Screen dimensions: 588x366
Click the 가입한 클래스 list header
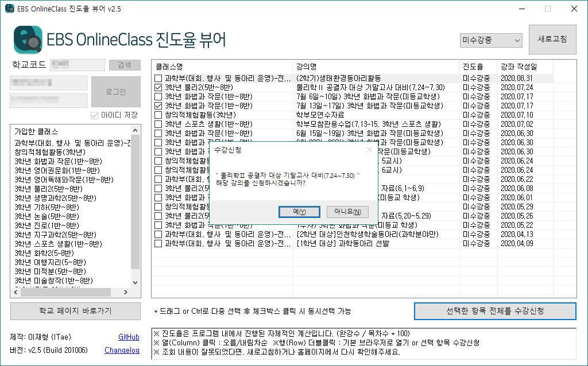[36, 131]
